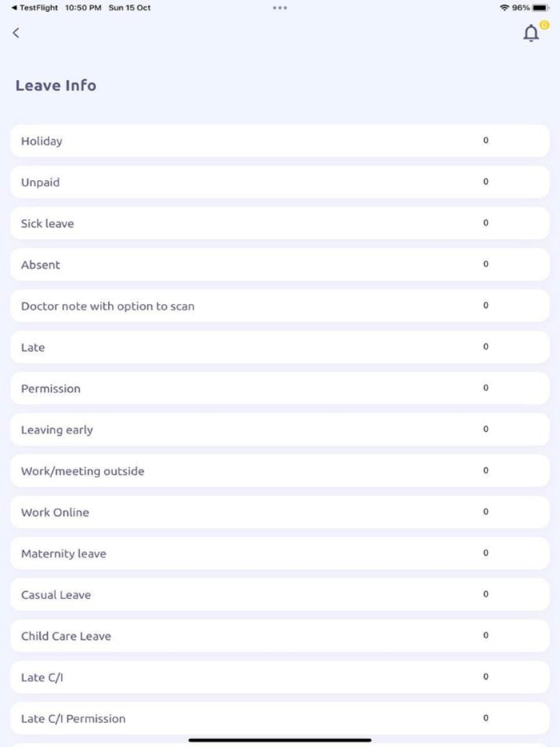Open notifications via the bell icon

[x=530, y=34]
